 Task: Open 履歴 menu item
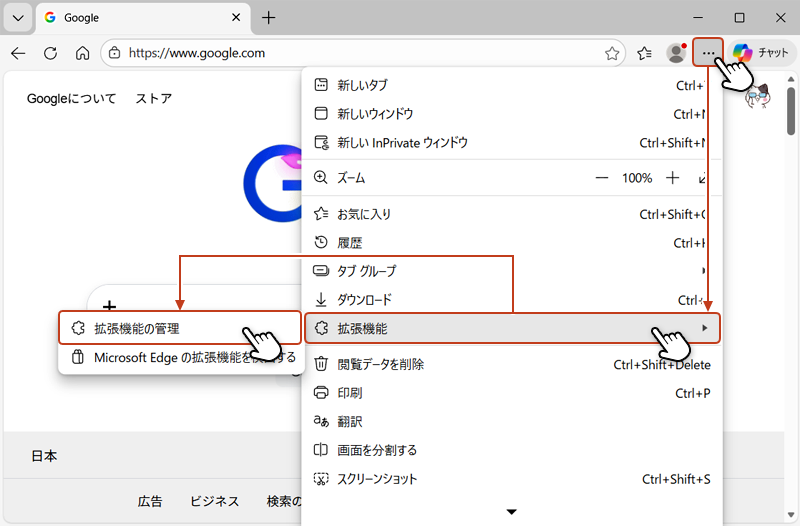(x=512, y=243)
